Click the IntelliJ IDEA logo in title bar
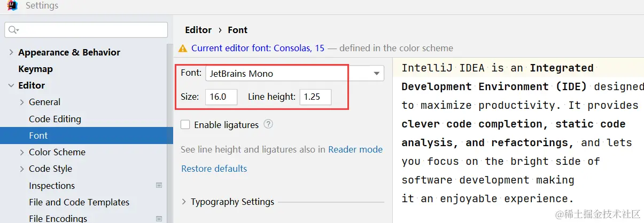 10,6
